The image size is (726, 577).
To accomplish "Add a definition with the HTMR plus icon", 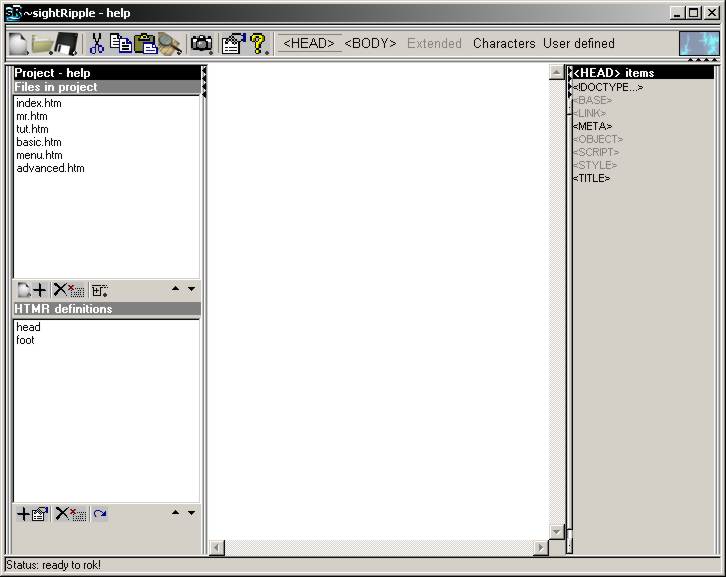I will [x=23, y=514].
